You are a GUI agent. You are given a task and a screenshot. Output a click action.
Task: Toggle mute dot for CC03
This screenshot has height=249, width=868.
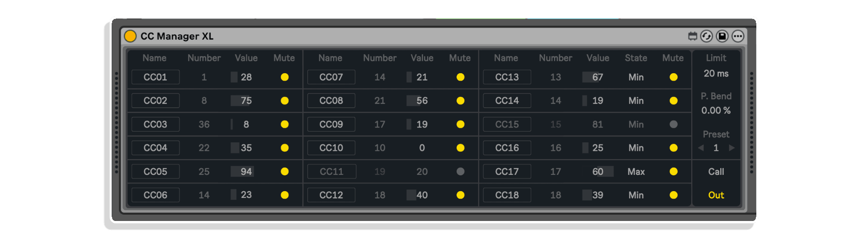(285, 124)
